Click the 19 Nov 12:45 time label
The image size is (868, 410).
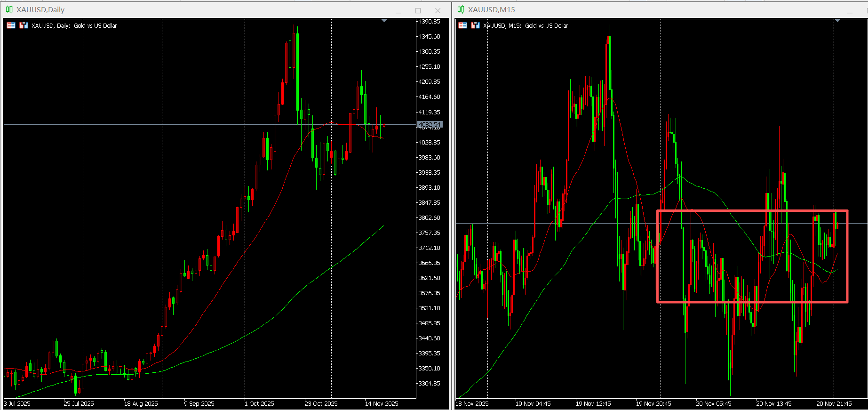pos(593,403)
